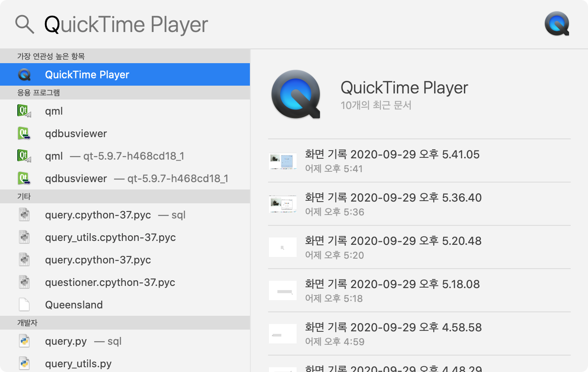Select qdbusviewer — qt-5.9.7-h468cd18_1 result

point(125,178)
